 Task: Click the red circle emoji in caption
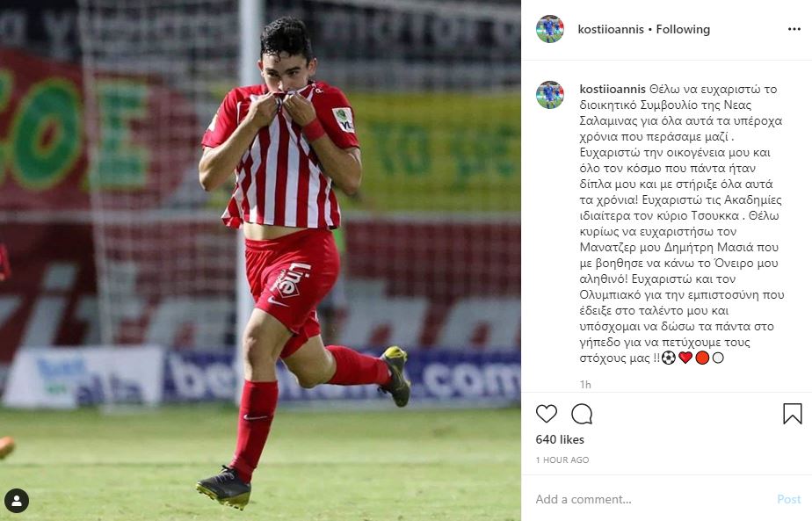pyautogui.click(x=701, y=358)
